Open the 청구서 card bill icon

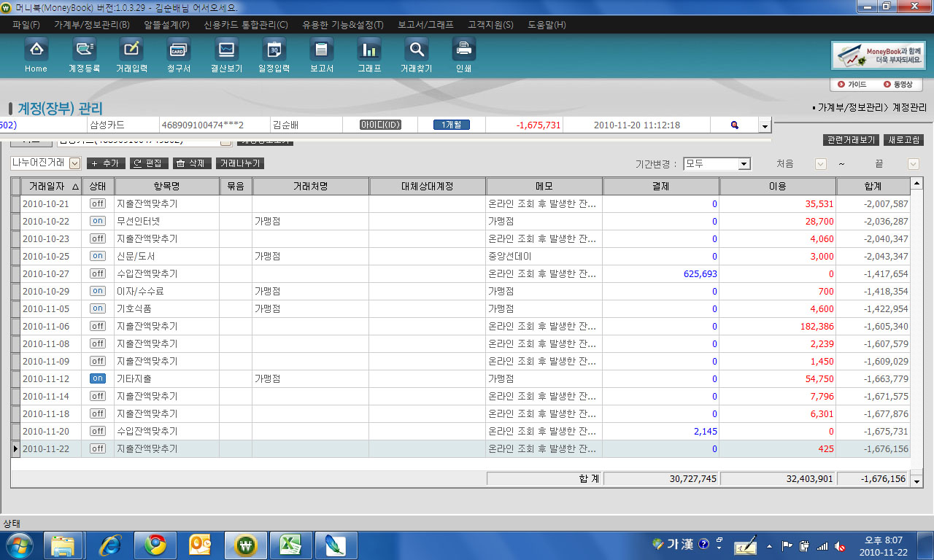pos(178,50)
